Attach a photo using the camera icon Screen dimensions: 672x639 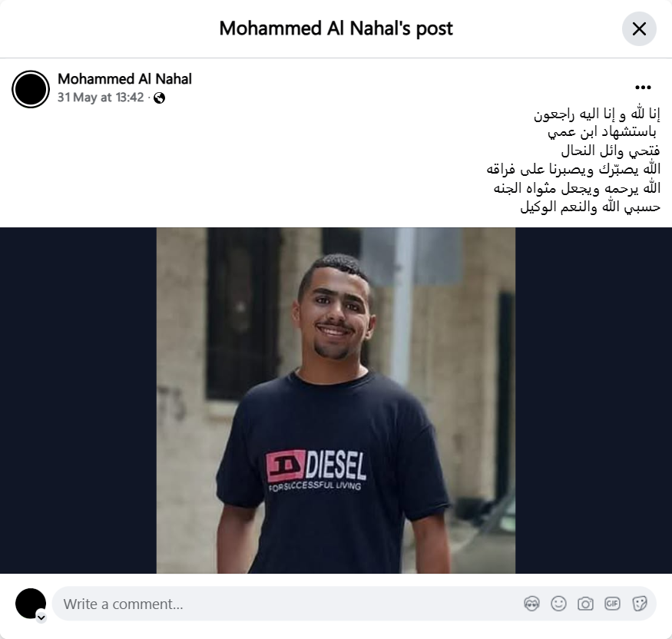(x=585, y=604)
